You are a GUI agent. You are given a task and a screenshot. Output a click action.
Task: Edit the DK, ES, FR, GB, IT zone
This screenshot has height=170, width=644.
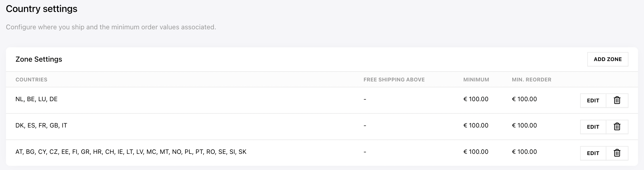coord(593,127)
